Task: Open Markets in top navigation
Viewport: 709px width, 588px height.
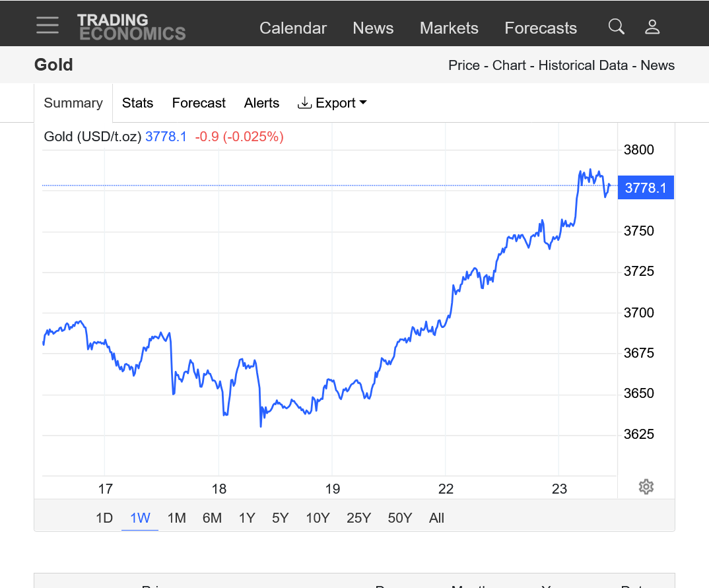Action: click(449, 28)
